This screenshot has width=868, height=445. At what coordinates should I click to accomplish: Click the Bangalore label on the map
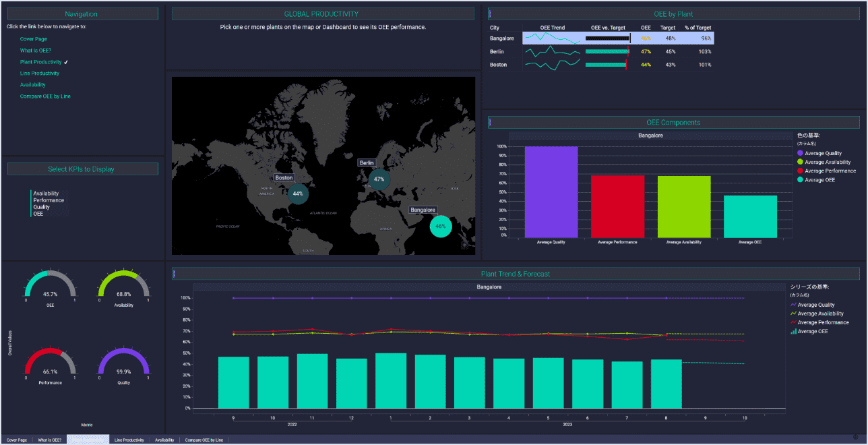(423, 210)
